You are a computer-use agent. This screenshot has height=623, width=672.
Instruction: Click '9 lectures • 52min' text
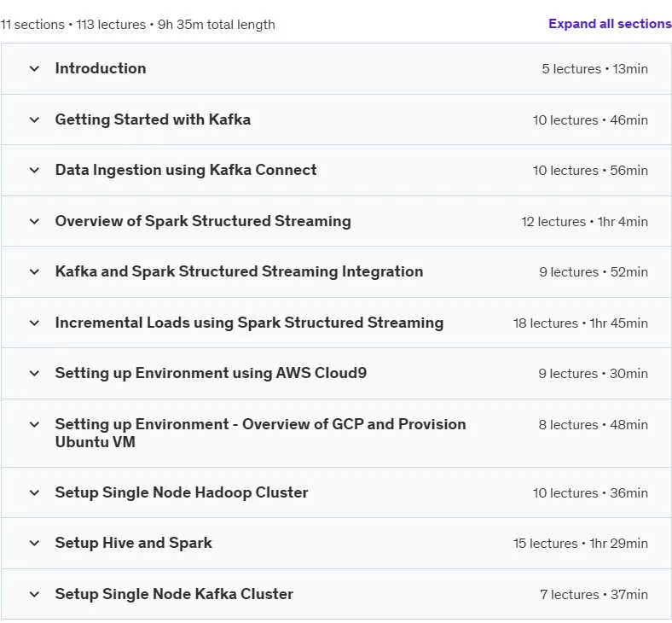pos(594,272)
